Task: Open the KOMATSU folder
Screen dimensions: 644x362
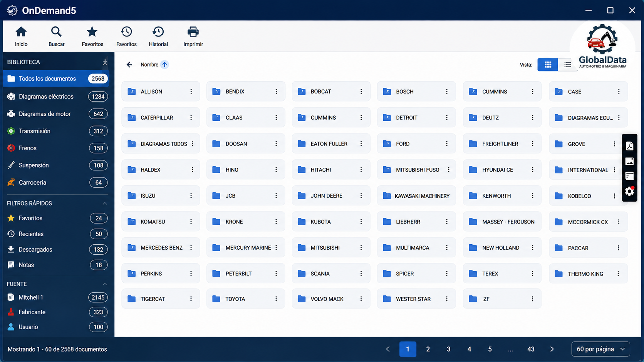Action: tap(161, 222)
